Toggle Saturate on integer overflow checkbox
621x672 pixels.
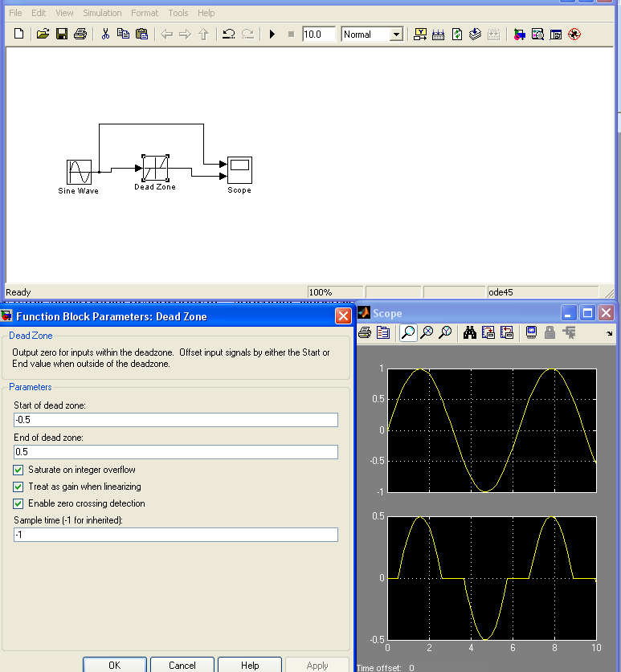(18, 470)
